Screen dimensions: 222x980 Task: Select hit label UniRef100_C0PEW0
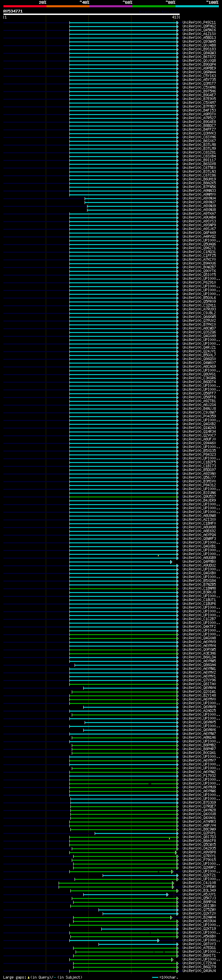click(199, 886)
